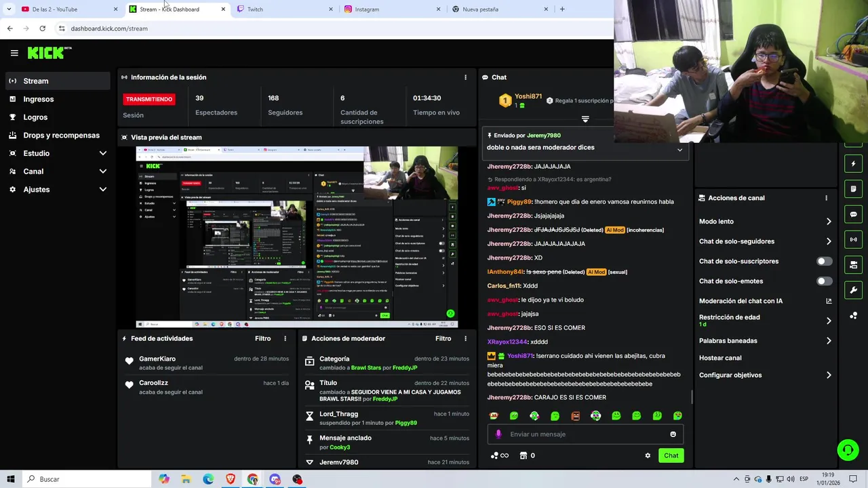The width and height of the screenshot is (868, 488).
Task: Click the purple microphone icon in chat input
Action: pos(498,434)
